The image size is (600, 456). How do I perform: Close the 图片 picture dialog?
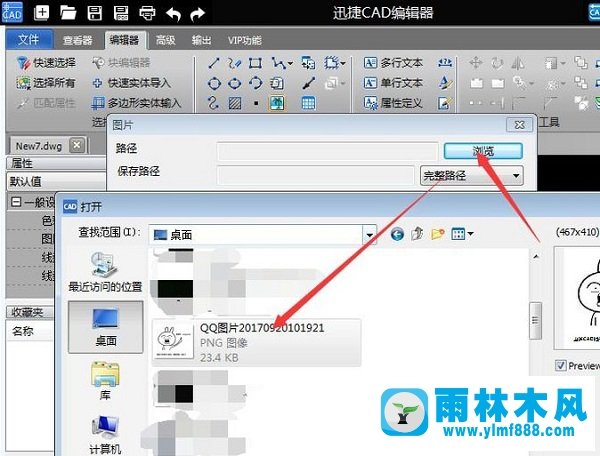[x=519, y=125]
